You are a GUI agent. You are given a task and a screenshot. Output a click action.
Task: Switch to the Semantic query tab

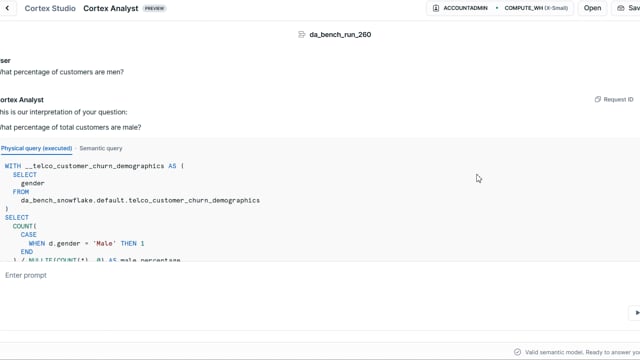[101, 148]
